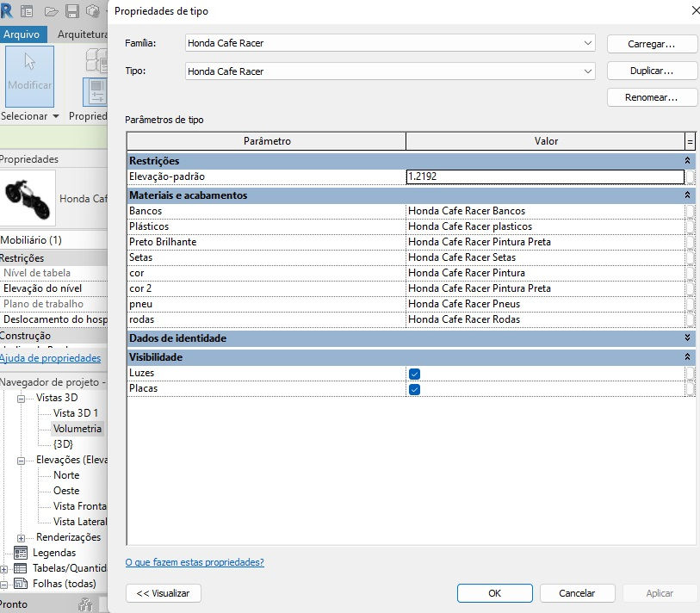
Task: Click the Elevação-padrão value field 1.2192
Action: coord(545,176)
